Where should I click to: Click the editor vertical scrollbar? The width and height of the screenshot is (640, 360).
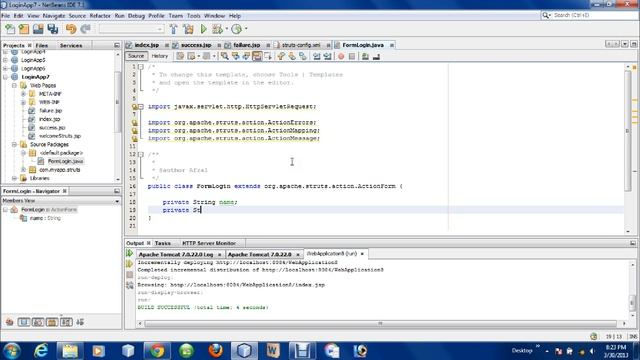(x=628, y=131)
